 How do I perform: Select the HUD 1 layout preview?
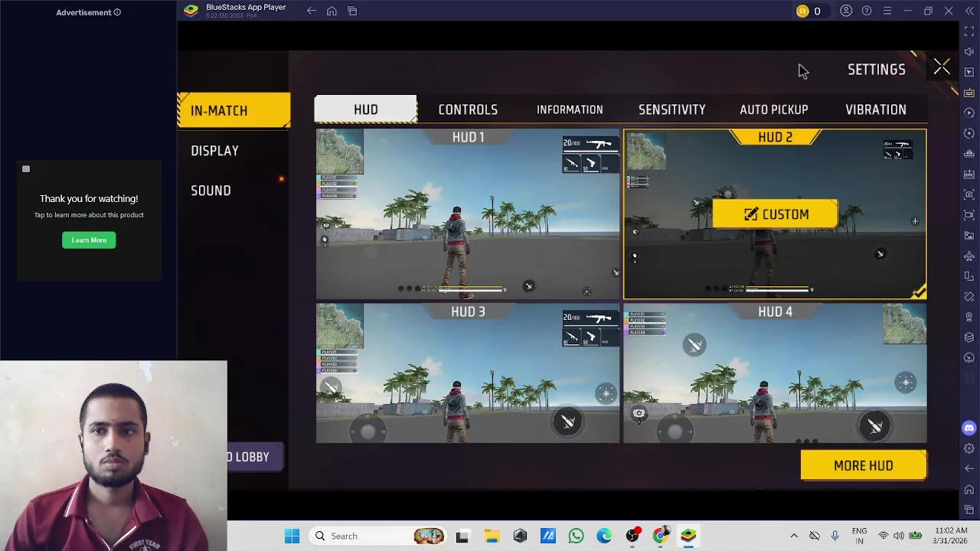[x=468, y=214]
